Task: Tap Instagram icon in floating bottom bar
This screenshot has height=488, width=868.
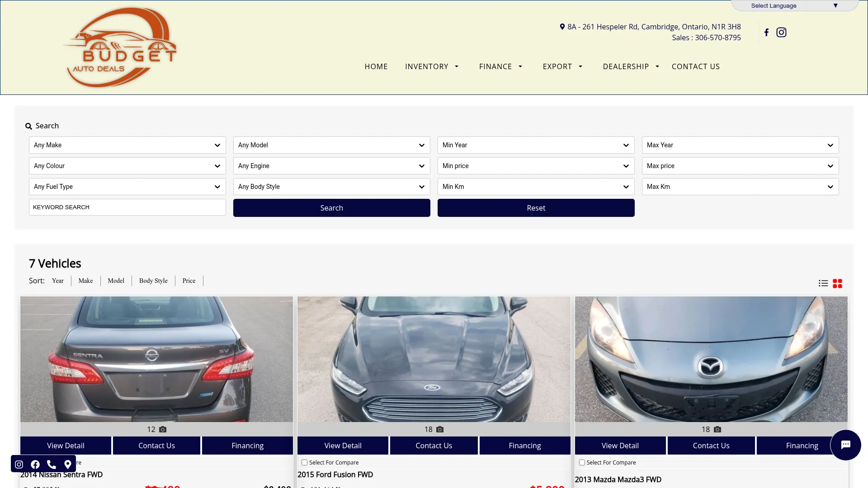Action: tap(19, 464)
